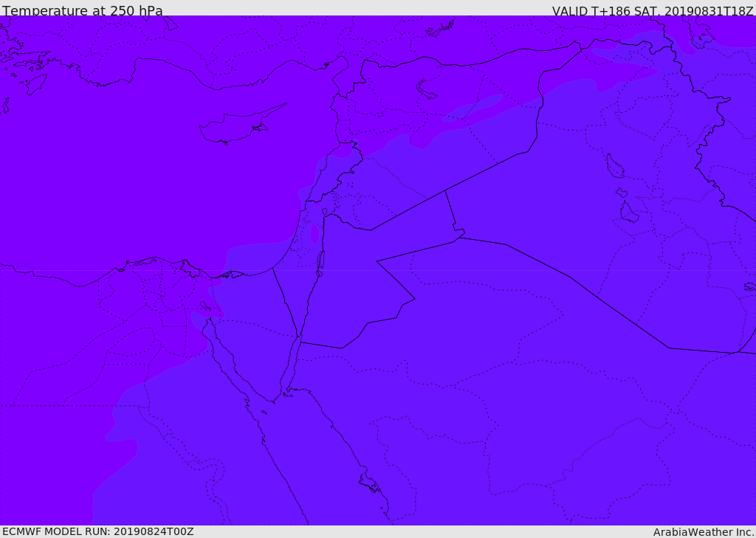Click the 'Temperature at 250 hPa' title text
Viewport: 756px width, 538px height.
(x=83, y=10)
